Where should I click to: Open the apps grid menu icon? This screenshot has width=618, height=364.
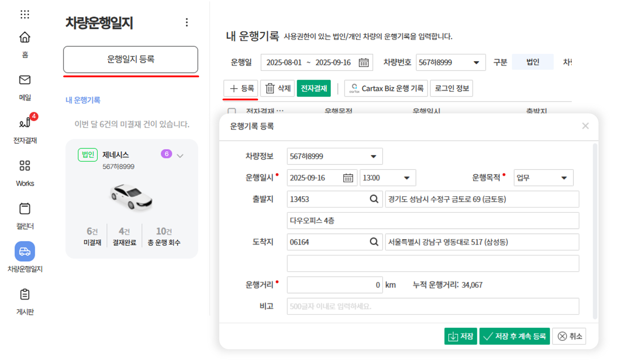pos(25,14)
